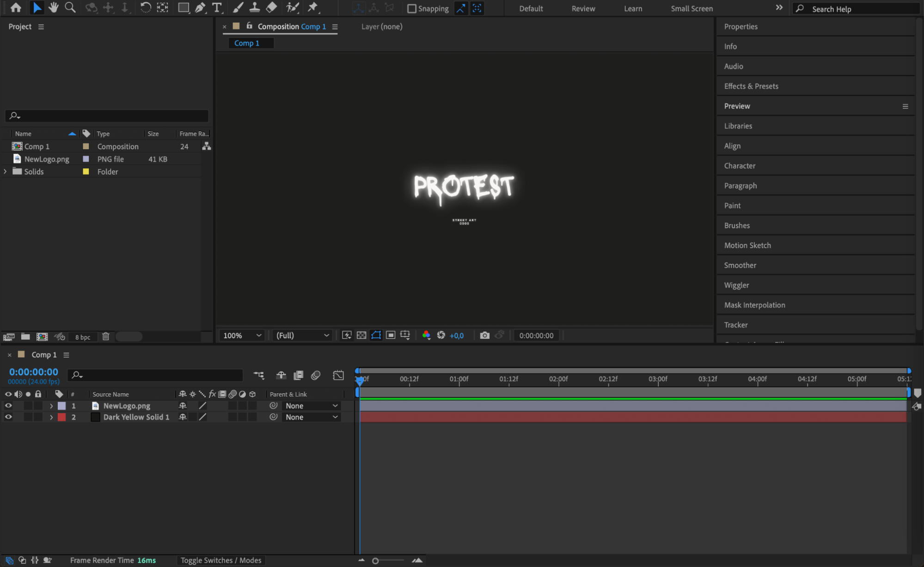Screen dimensions: 924x567
Task: Toggle transparency grid icon in viewer
Action: click(361, 335)
